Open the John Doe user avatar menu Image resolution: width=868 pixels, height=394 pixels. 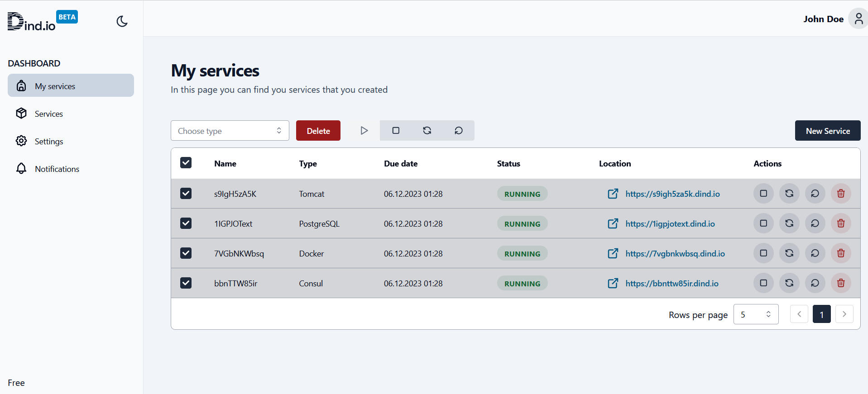point(858,19)
